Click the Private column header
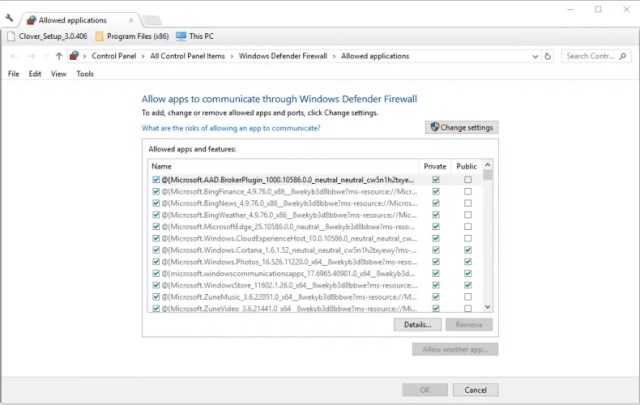This screenshot has height=405, width=640. 435,166
